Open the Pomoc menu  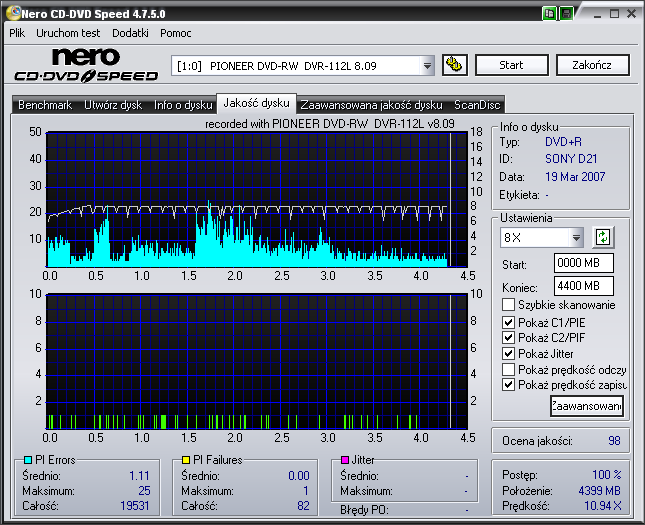point(176,33)
